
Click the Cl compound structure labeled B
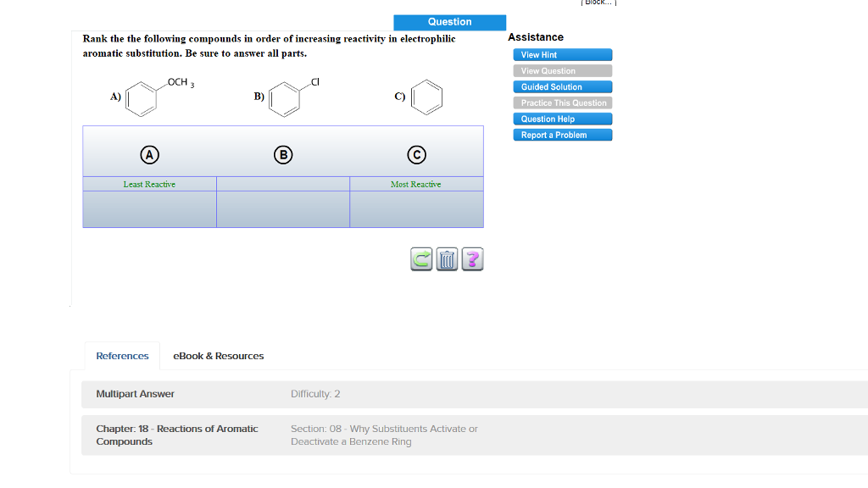(x=283, y=97)
